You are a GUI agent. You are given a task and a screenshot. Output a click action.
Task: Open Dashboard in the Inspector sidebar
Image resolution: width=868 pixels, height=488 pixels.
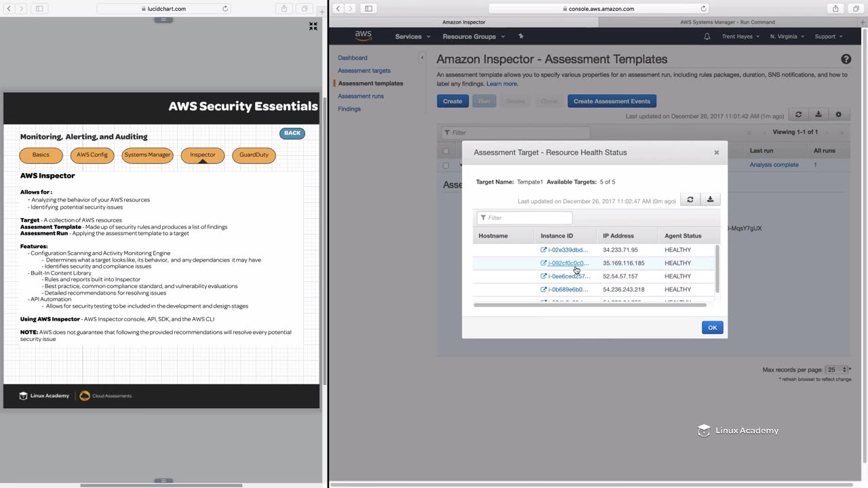coord(353,58)
